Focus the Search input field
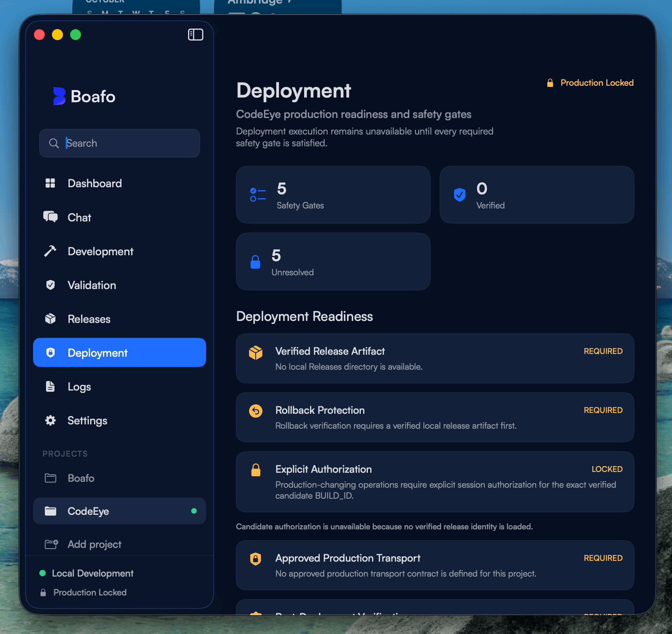Image resolution: width=672 pixels, height=634 pixels. [120, 143]
